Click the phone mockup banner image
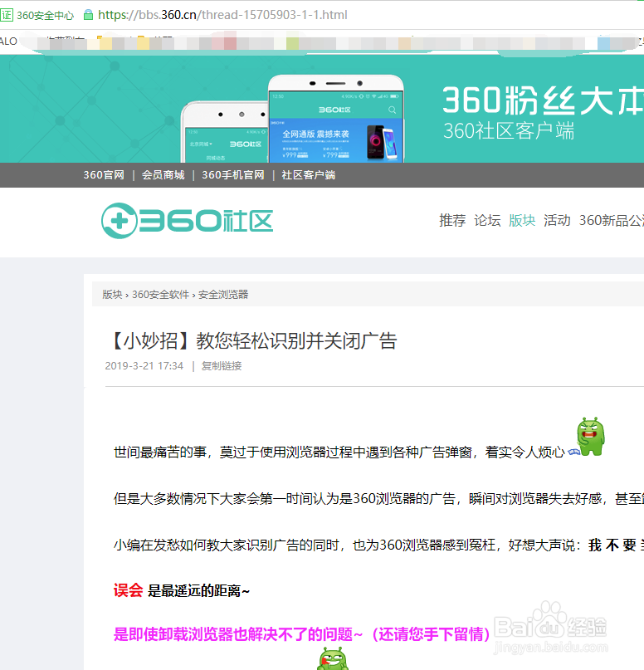 coord(292,119)
